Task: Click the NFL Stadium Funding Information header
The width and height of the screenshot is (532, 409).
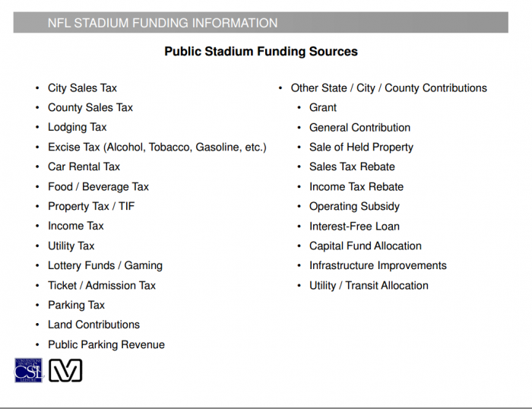Action: pyautogui.click(x=163, y=23)
